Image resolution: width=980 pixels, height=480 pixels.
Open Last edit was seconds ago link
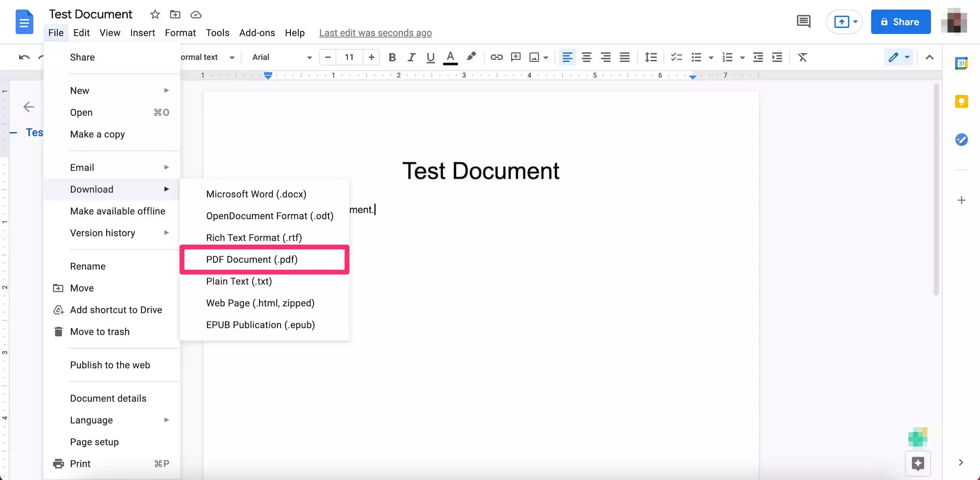[375, 33]
